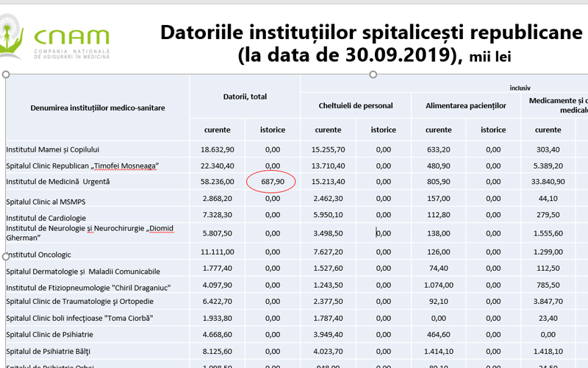588x368 pixels.
Task: Select the red-circled 687,90 value
Action: (x=272, y=181)
